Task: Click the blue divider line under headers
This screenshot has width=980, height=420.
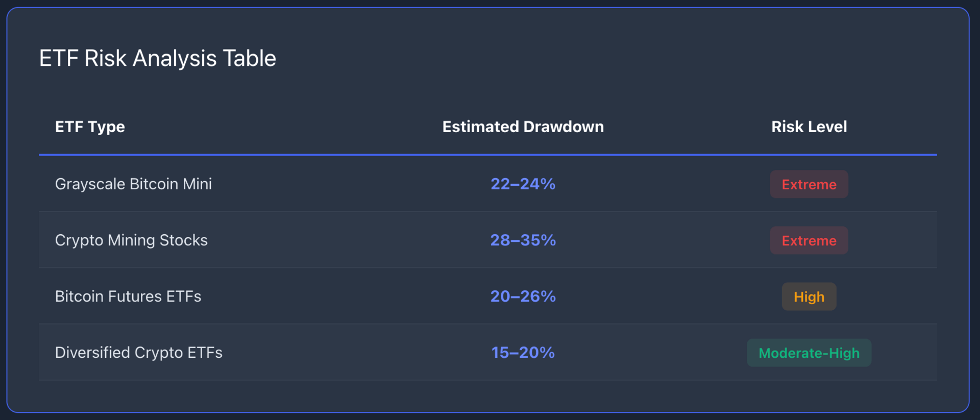Action: point(488,154)
